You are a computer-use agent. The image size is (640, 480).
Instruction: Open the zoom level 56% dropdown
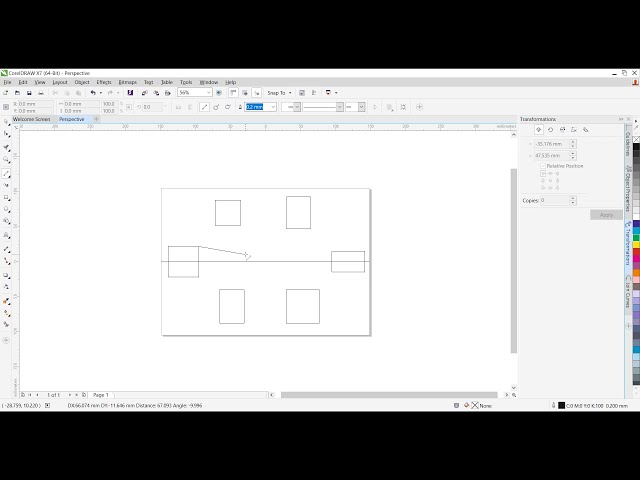(209, 93)
